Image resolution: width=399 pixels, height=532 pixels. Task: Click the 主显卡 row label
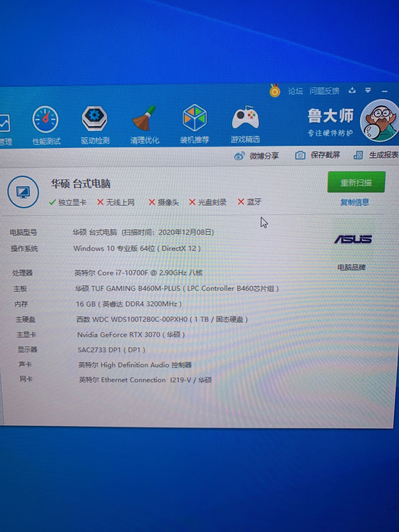pyautogui.click(x=27, y=334)
